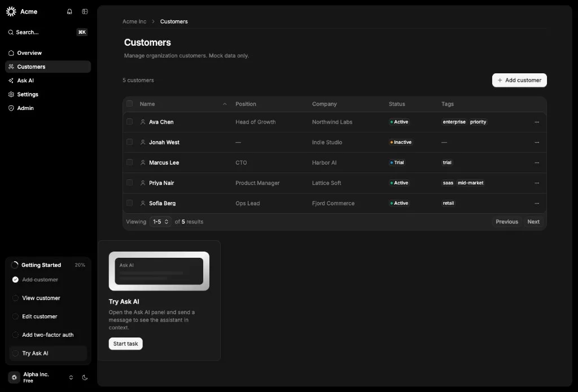Toggle dark mode moon icon
Viewport: 578px width, 392px height.
click(85, 377)
